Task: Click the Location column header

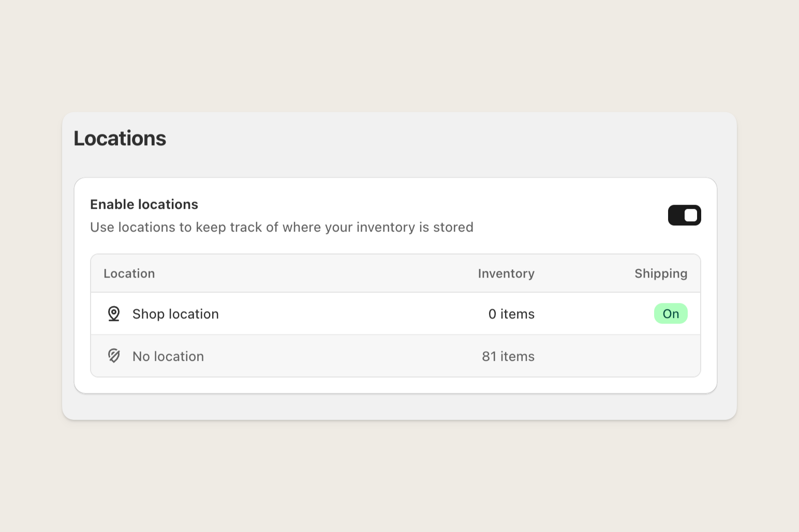Action: point(129,273)
